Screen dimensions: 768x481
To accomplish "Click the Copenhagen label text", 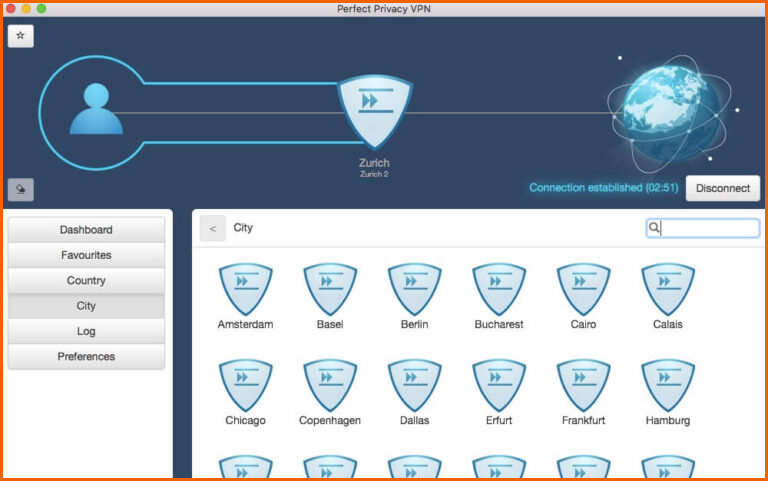I will (330, 421).
